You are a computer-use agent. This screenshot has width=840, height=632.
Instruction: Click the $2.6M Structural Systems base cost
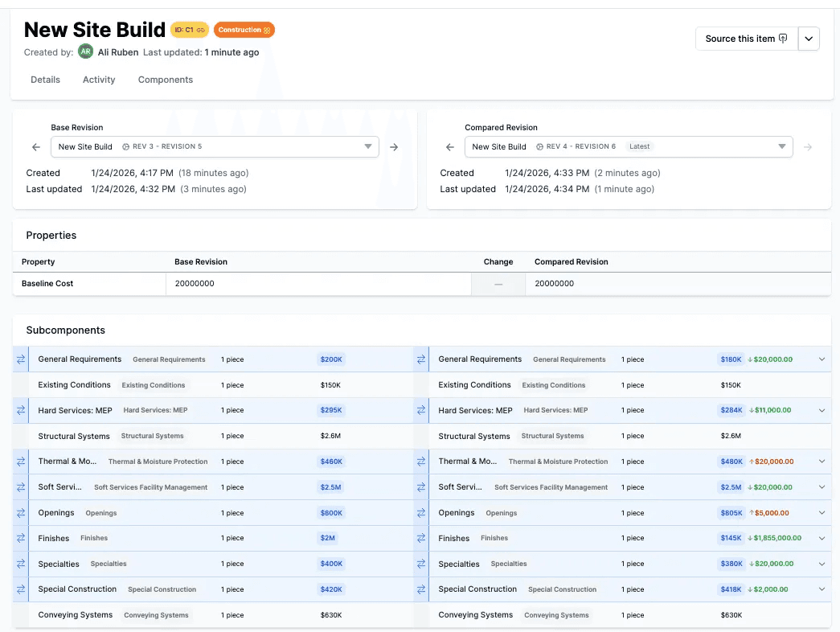pos(330,436)
